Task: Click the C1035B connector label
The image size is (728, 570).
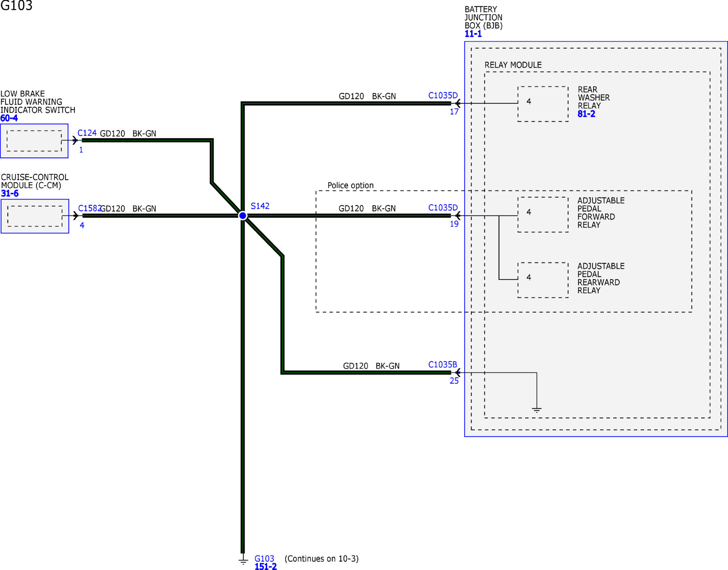Action: tap(442, 364)
